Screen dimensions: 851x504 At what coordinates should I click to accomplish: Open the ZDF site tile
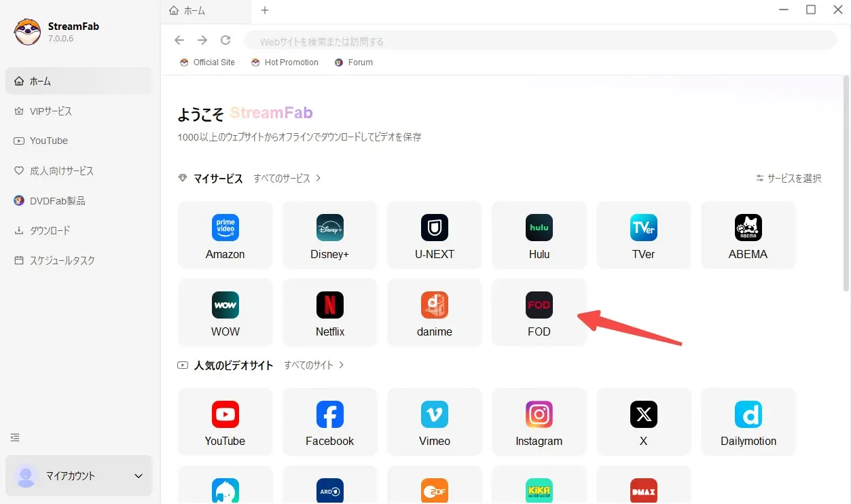point(434,485)
